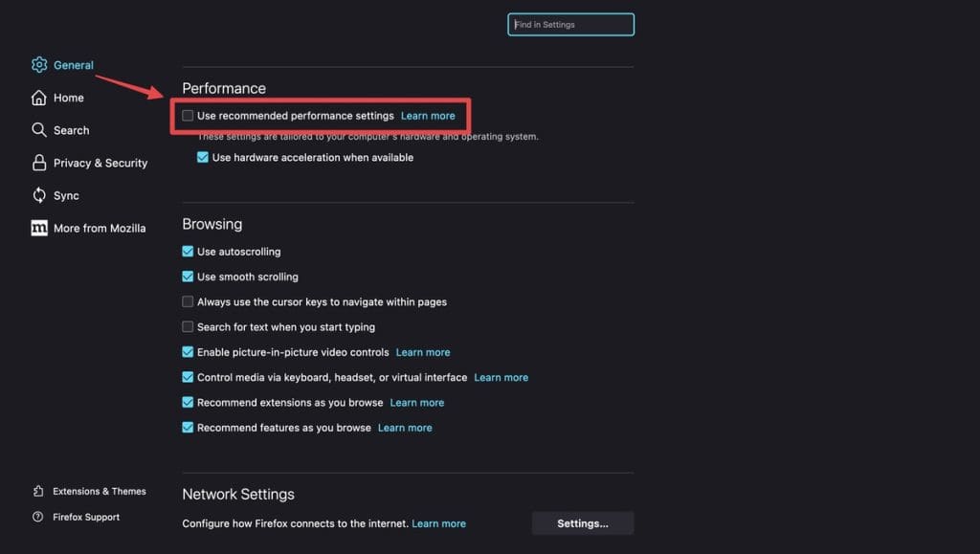Enable cursor keys navigation checkbox

(x=188, y=301)
